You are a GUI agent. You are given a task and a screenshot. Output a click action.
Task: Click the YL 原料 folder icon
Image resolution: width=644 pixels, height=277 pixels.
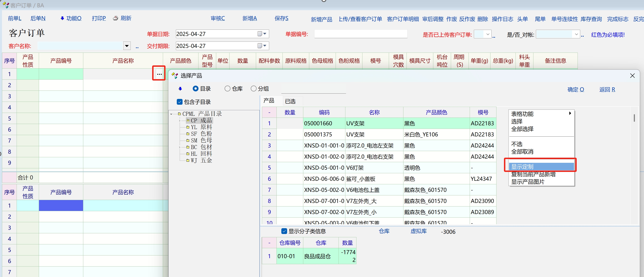pos(188,127)
